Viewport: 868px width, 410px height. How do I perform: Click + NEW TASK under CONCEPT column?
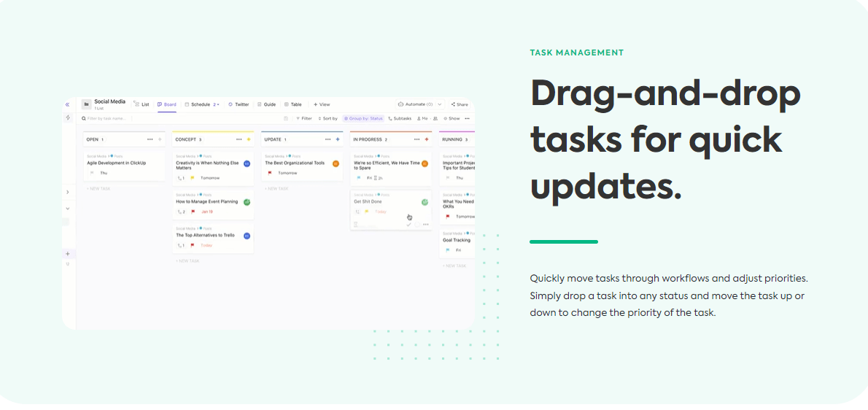[x=187, y=261]
